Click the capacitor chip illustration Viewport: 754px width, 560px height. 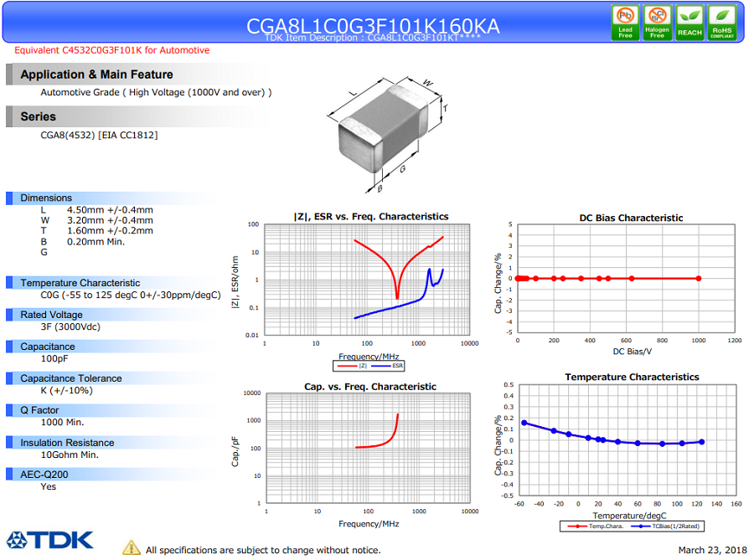click(x=383, y=130)
